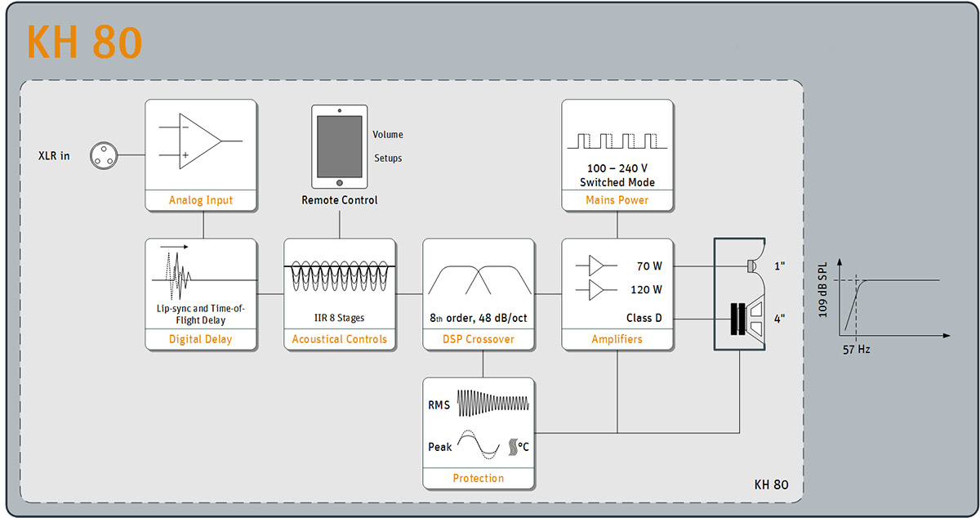Click 'Lip-sync and Time-of-Flight Delay' text

(201, 315)
